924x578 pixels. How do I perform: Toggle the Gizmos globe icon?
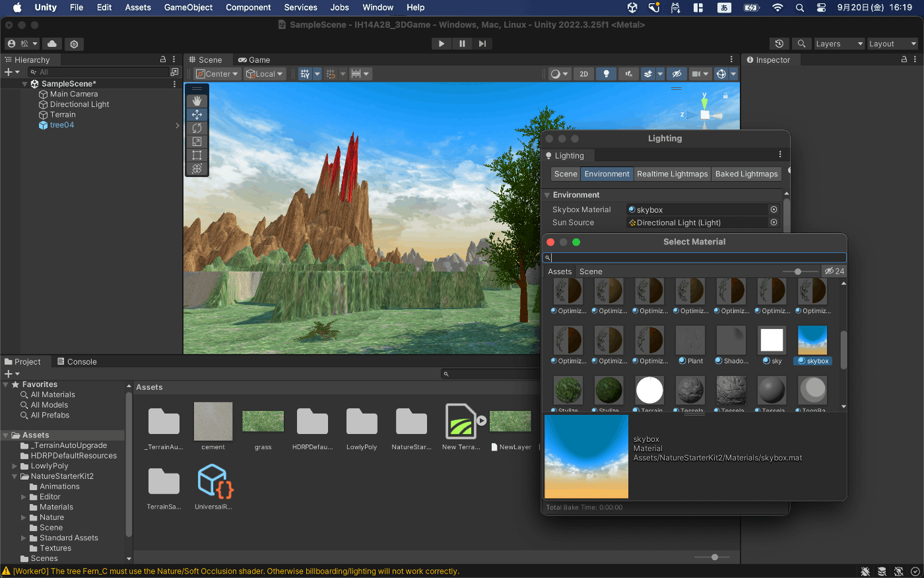click(721, 74)
